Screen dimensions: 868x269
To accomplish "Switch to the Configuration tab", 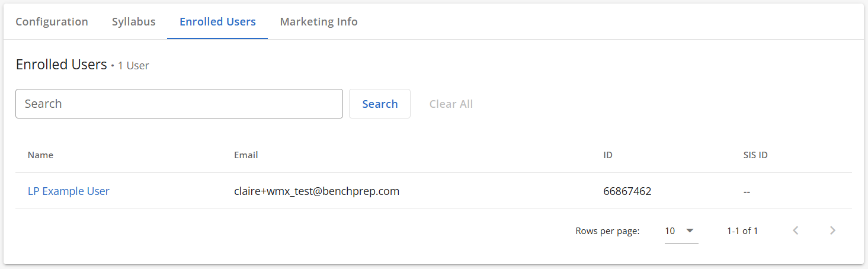I will pos(52,22).
